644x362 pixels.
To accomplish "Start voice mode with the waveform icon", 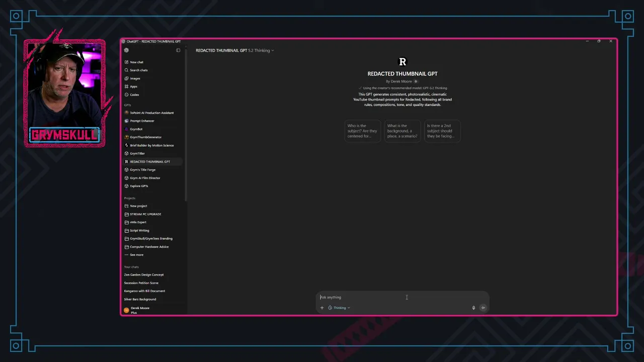I will [x=483, y=308].
